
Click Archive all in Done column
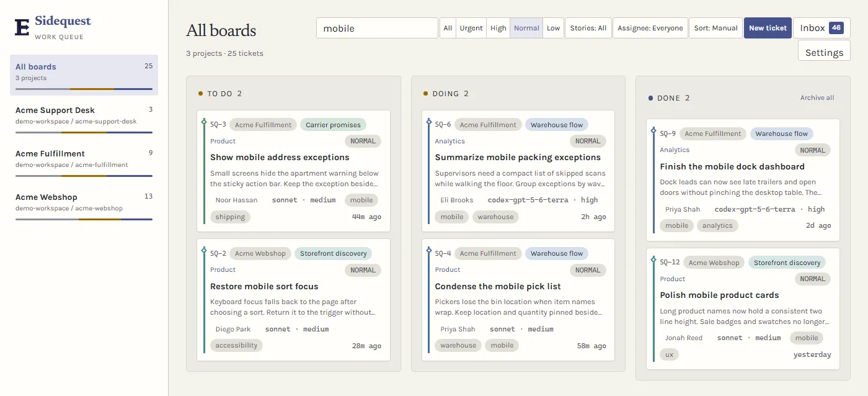[817, 98]
